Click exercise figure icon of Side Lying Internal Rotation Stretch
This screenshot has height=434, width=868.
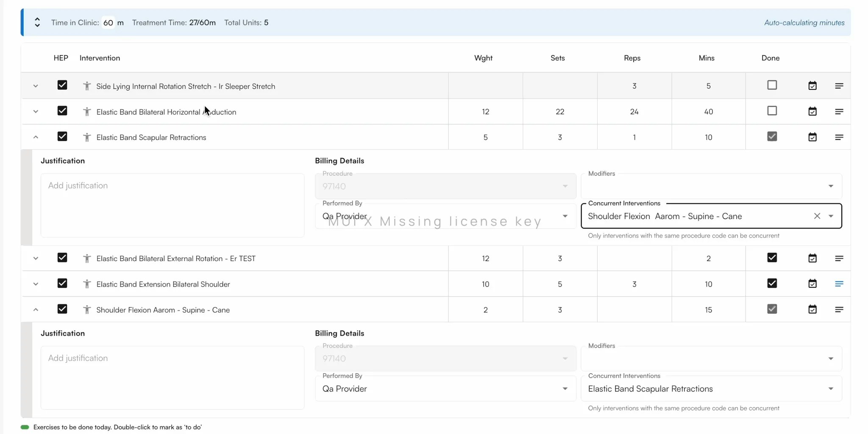87,86
